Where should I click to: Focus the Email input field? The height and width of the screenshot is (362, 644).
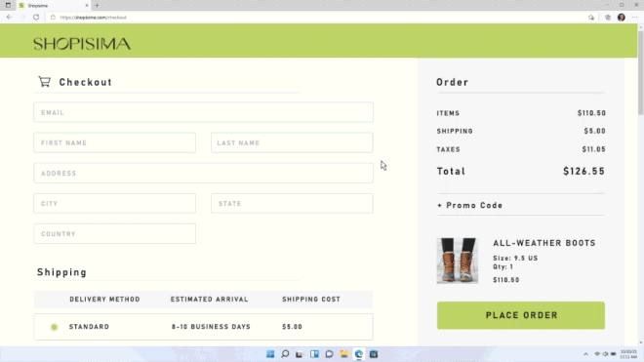pos(203,112)
